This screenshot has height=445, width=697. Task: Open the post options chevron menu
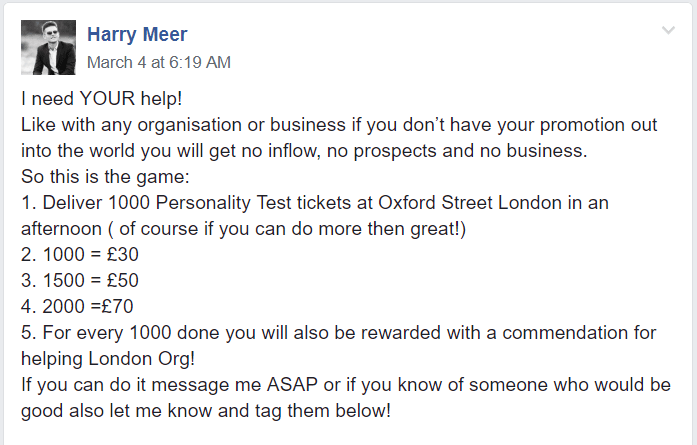point(668,30)
